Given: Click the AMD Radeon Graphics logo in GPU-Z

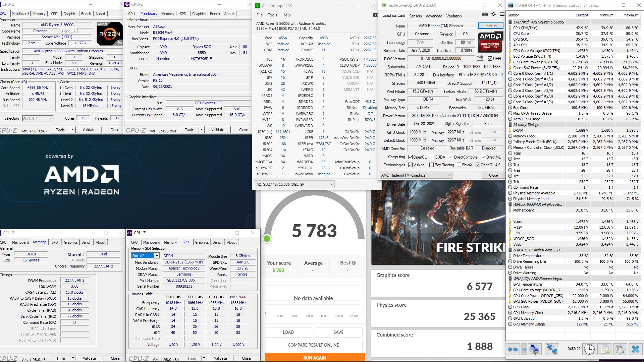Looking at the screenshot, I should coord(490,42).
